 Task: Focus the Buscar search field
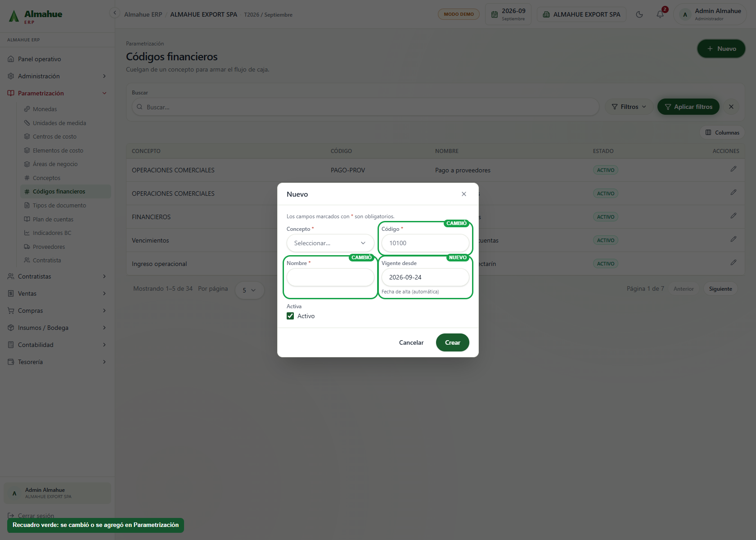click(365, 107)
